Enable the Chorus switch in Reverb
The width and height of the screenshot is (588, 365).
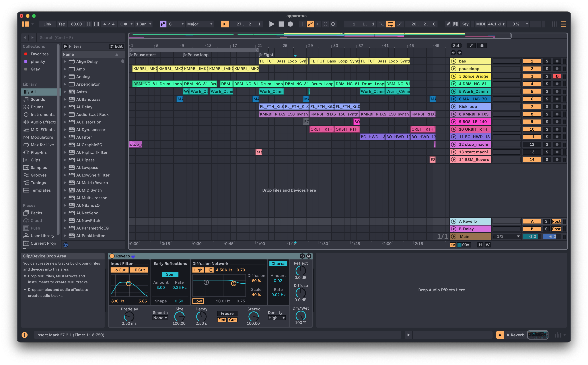point(278,264)
